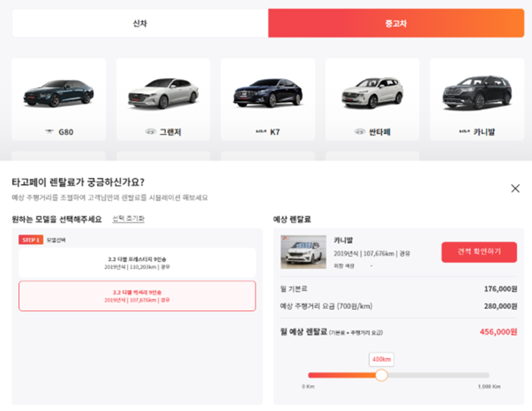
Task: Choose 2.2 디젤 프레스티지 9인승 model option
Action: point(137,263)
